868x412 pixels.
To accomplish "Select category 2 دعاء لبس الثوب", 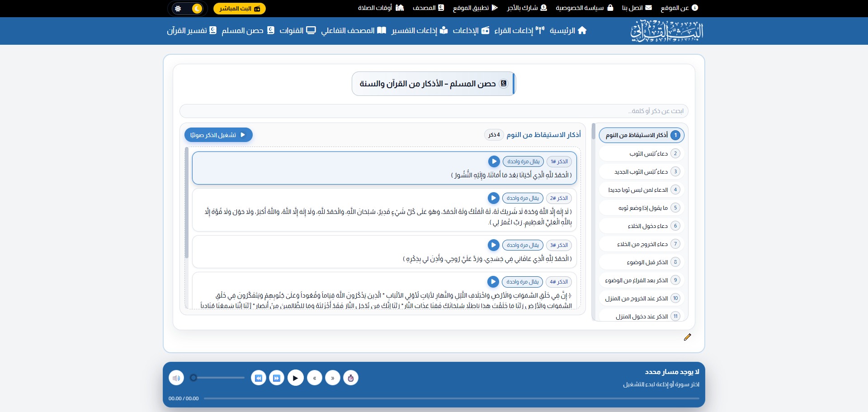I will point(642,154).
